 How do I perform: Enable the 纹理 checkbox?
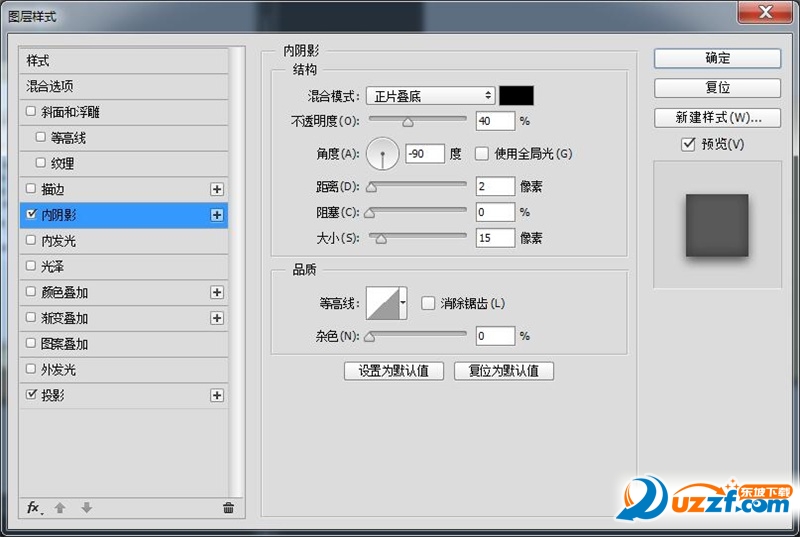point(41,163)
